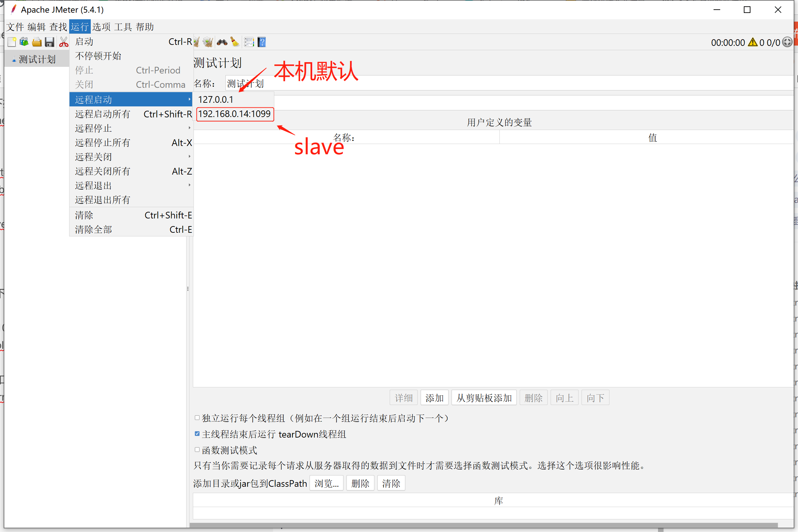The image size is (798, 532).
Task: Click the 库 library column header
Action: [x=493, y=500]
